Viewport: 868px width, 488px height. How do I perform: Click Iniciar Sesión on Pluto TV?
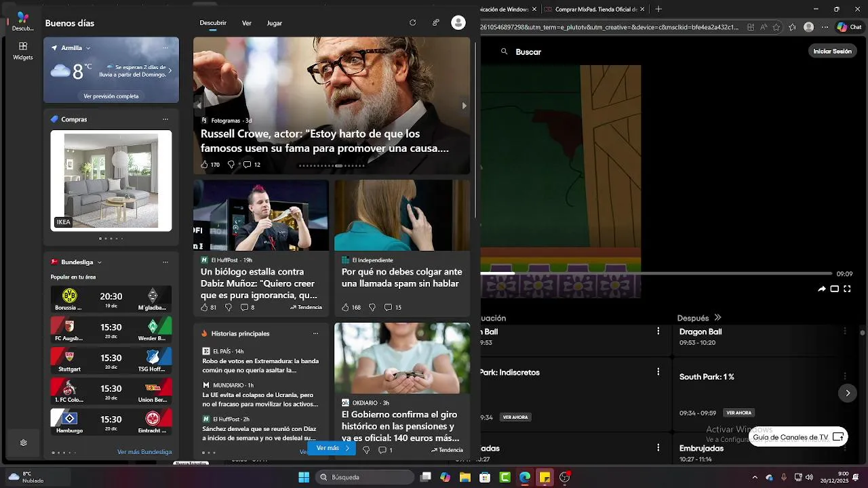coord(832,52)
